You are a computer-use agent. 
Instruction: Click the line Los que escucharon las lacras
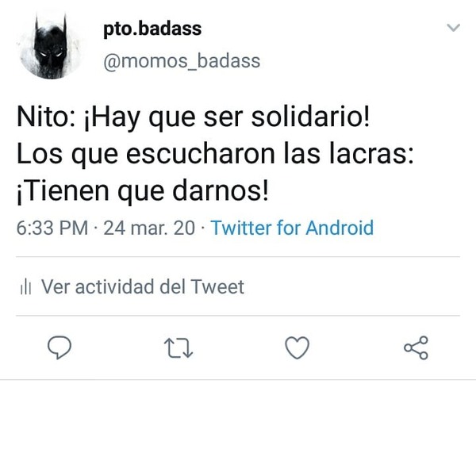coord(215,155)
